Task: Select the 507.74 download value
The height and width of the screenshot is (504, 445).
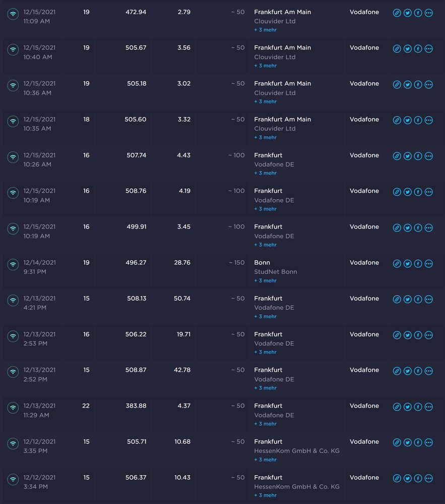Action: (x=137, y=155)
